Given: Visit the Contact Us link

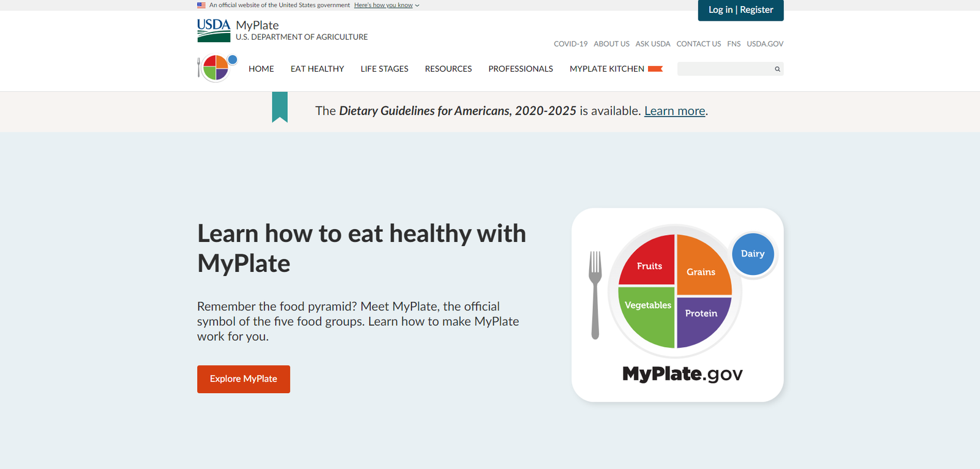Looking at the screenshot, I should coord(698,44).
